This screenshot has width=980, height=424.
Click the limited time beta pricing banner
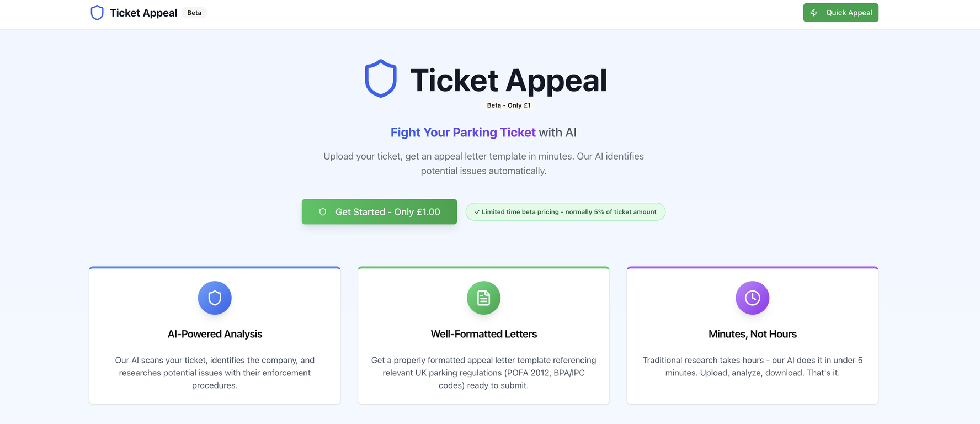565,211
